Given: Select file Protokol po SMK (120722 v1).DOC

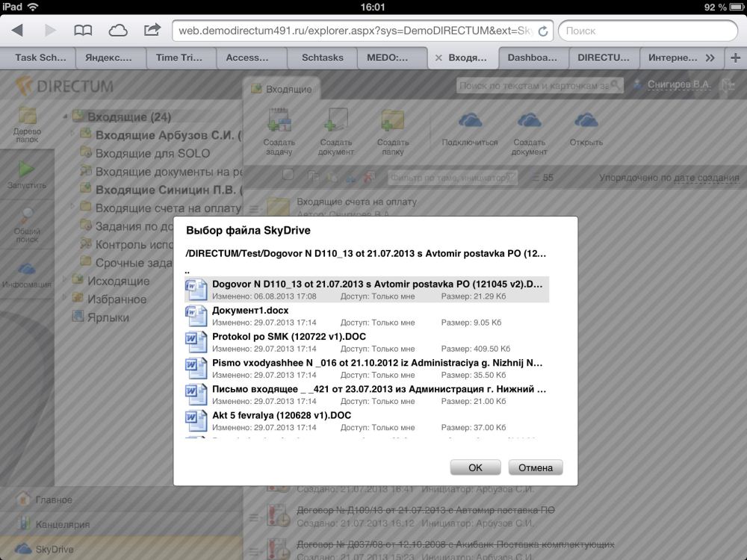Looking at the screenshot, I should click(x=367, y=342).
